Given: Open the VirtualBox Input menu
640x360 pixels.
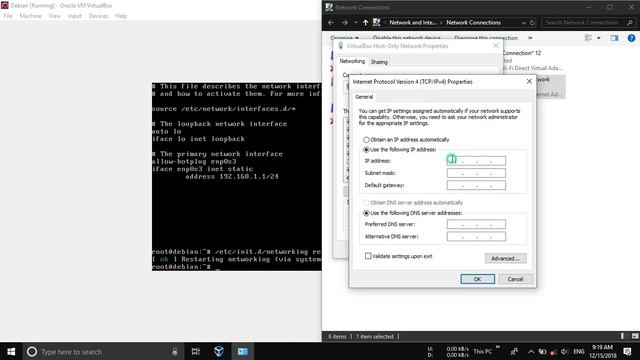Looking at the screenshot, I should click(75, 16).
